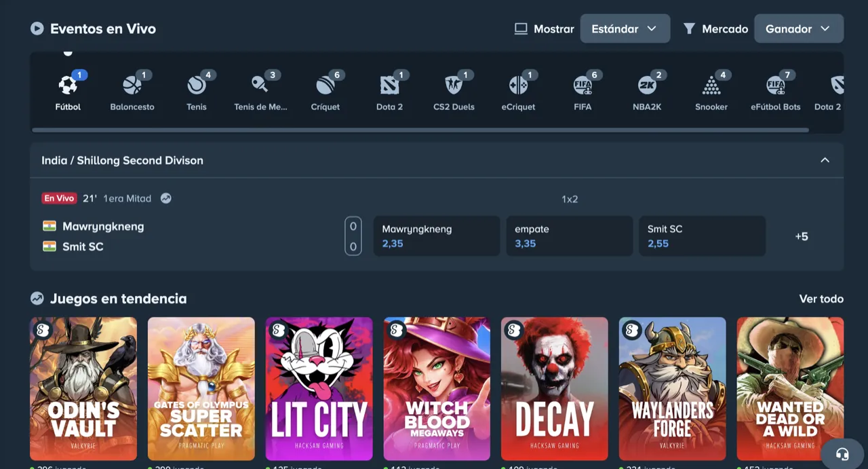This screenshot has width=868, height=469.
Task: Open the Smit SC team name in match row
Action: pos(83,246)
